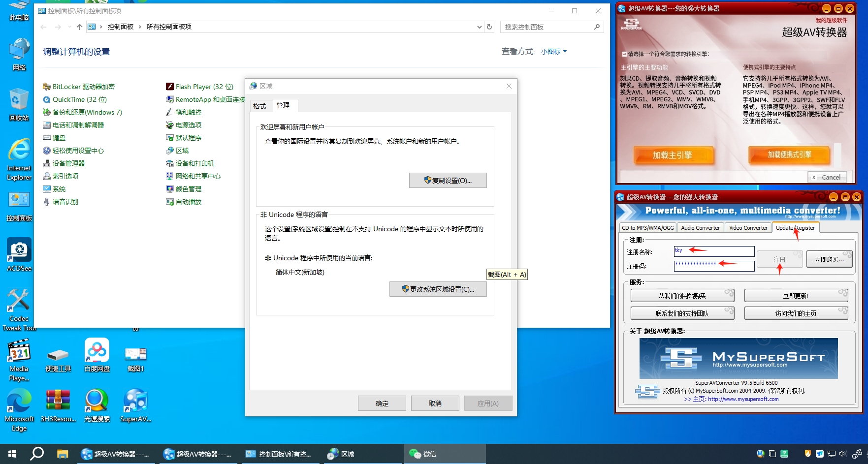Viewport: 868px width, 464px height.
Task: Switch to Audio Converter tab
Action: pos(700,228)
